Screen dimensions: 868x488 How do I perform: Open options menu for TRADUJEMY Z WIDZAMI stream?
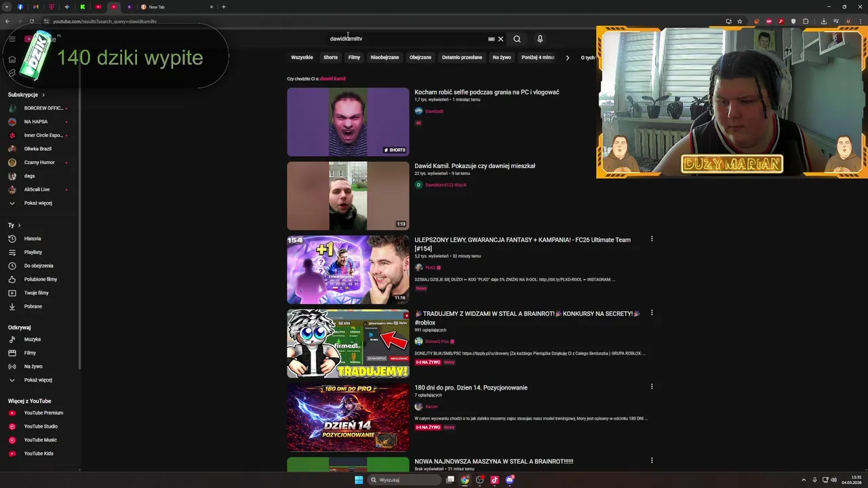652,313
